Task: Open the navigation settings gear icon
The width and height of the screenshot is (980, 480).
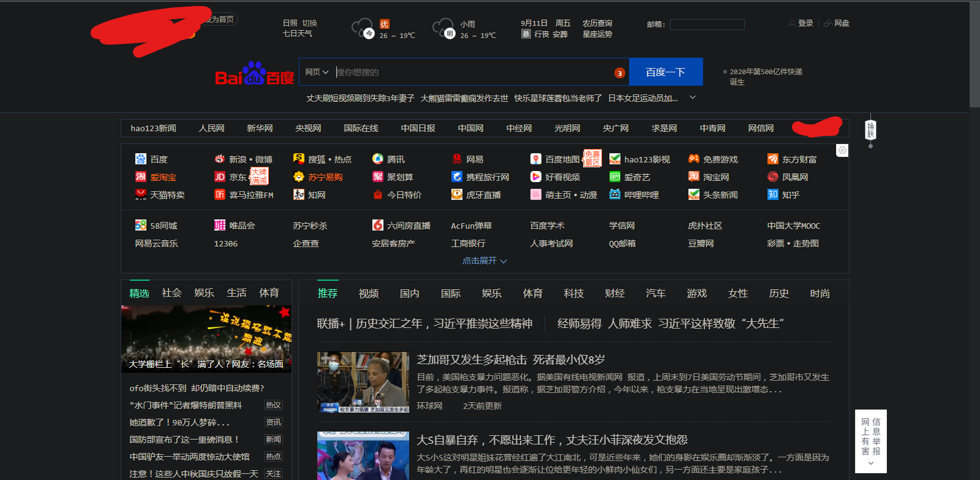Action: tap(842, 150)
